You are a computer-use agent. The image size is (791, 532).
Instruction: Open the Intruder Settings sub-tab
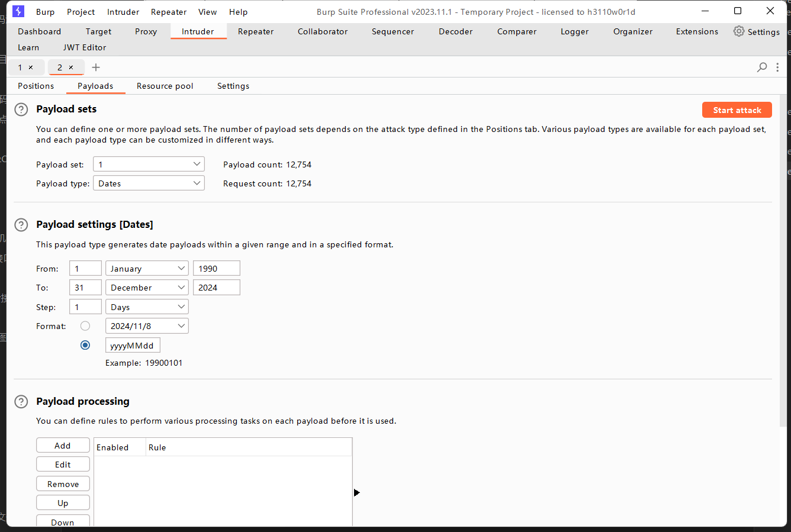[233, 86]
